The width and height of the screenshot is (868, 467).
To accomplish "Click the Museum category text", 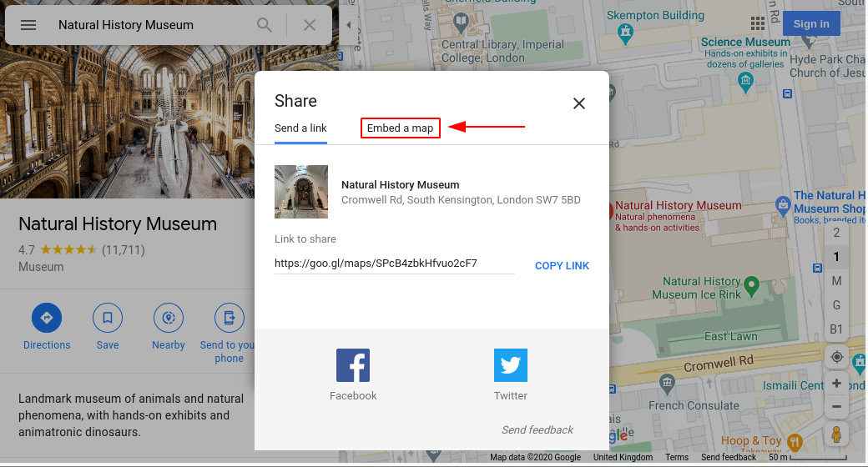I will click(41, 267).
